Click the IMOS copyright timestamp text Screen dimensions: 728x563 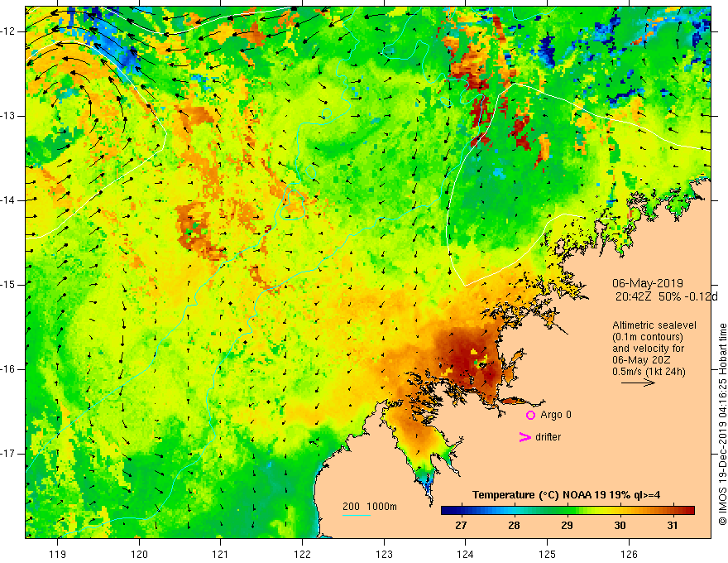click(x=722, y=425)
